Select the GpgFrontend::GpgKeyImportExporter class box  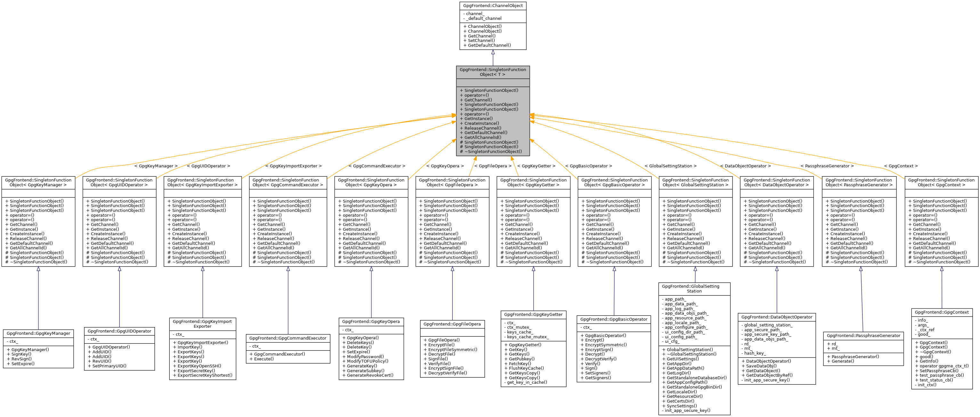pos(203,349)
